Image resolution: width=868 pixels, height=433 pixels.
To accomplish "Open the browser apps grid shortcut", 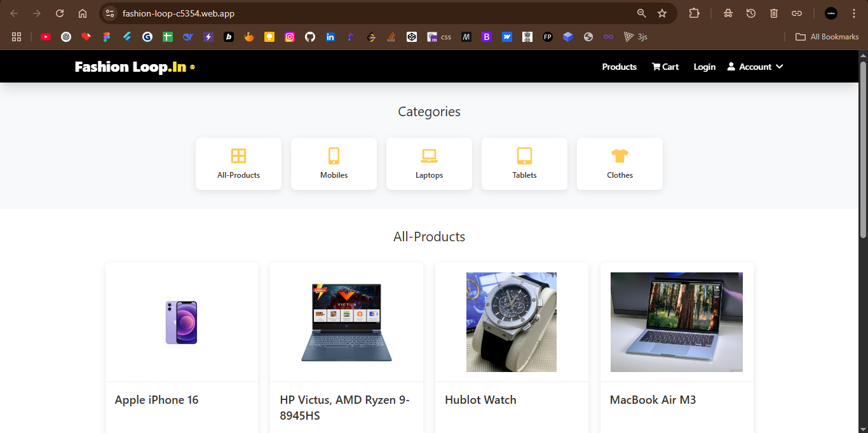I will pos(17,37).
